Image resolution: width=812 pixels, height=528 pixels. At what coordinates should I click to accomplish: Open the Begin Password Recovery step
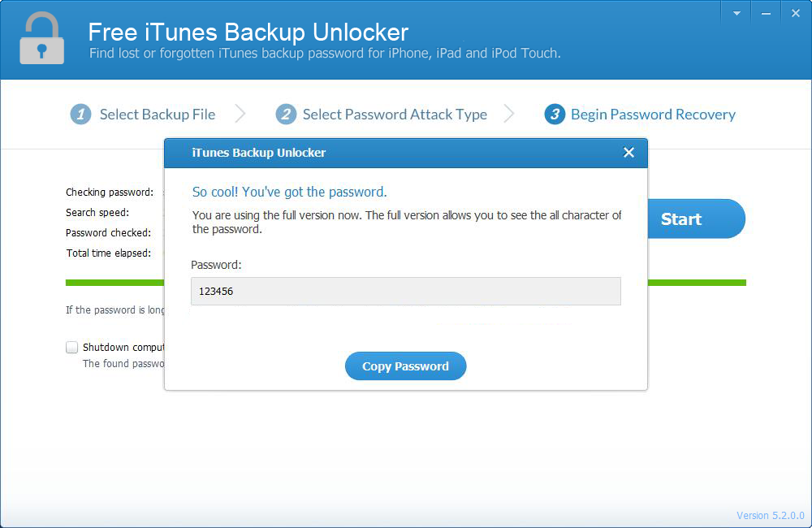point(653,115)
